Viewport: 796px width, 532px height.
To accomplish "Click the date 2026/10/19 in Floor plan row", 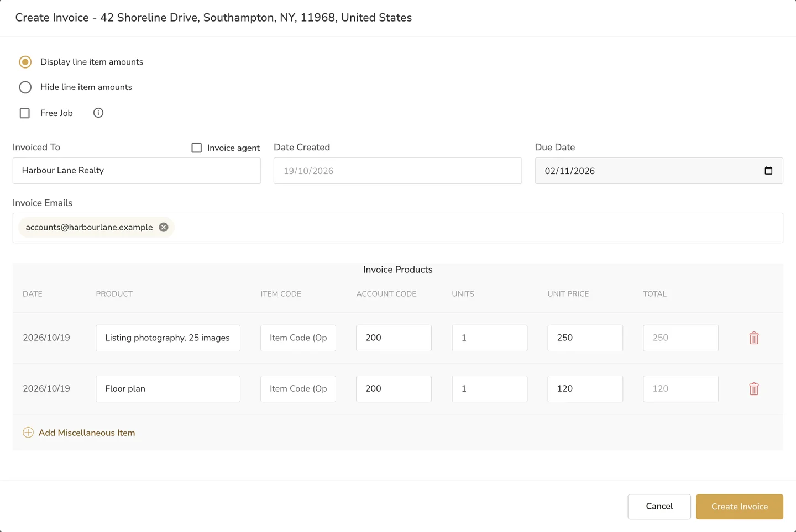I will coord(46,389).
